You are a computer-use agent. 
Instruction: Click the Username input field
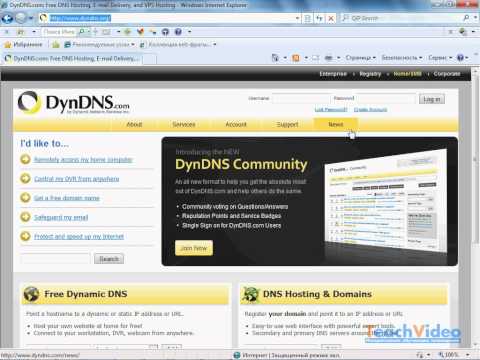[301, 99]
